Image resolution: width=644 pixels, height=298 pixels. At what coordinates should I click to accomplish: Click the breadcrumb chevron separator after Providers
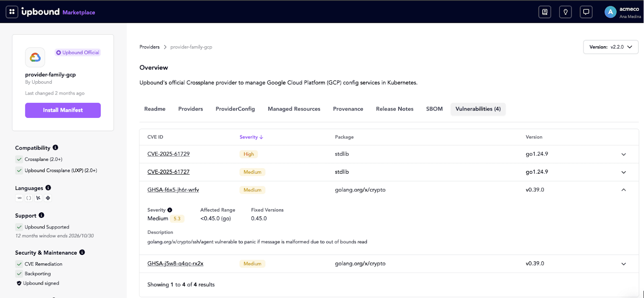[x=165, y=47]
